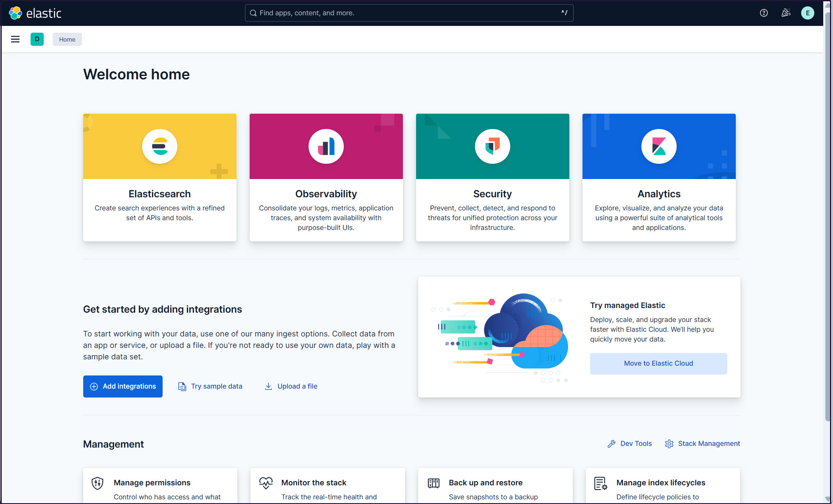833x504 pixels.
Task: Click the Try managed Elastic heading
Action: coord(628,305)
